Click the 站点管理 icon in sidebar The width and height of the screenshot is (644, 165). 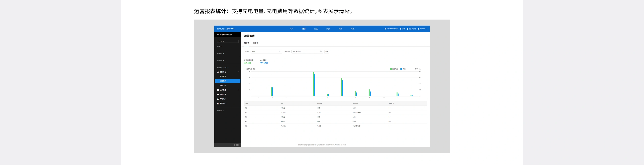[218, 90]
